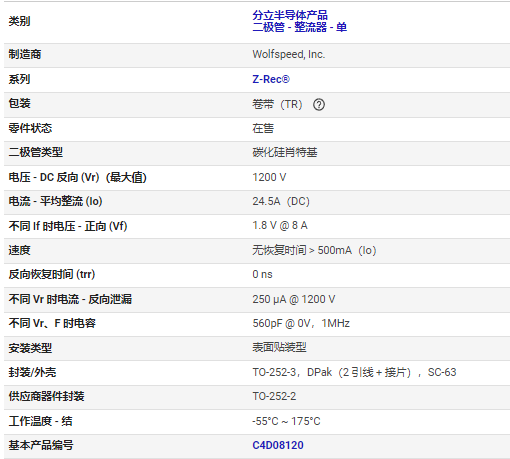Click the -55°C ~ 175°C temperature value
The height and width of the screenshot is (459, 510).
pos(286,421)
